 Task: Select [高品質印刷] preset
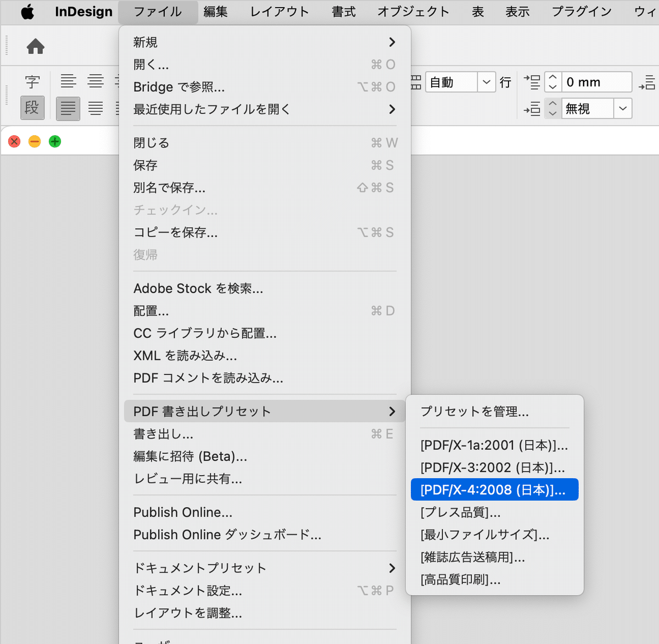point(495,579)
